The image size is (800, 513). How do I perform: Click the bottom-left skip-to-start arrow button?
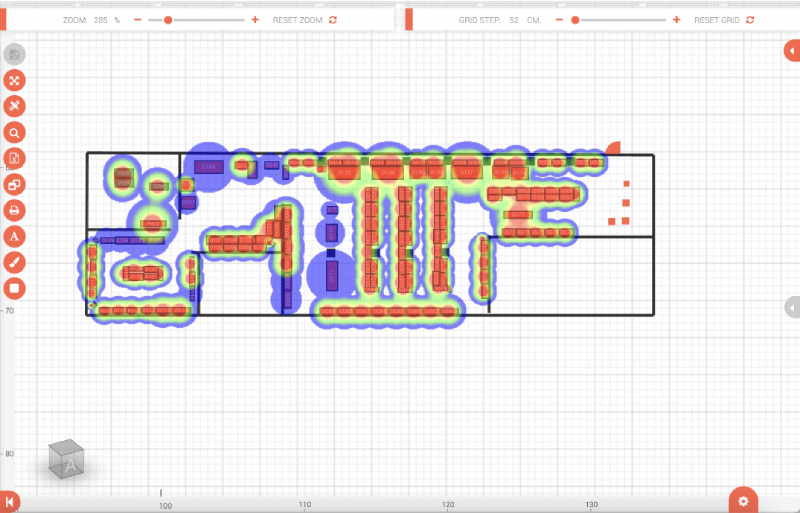point(9,502)
